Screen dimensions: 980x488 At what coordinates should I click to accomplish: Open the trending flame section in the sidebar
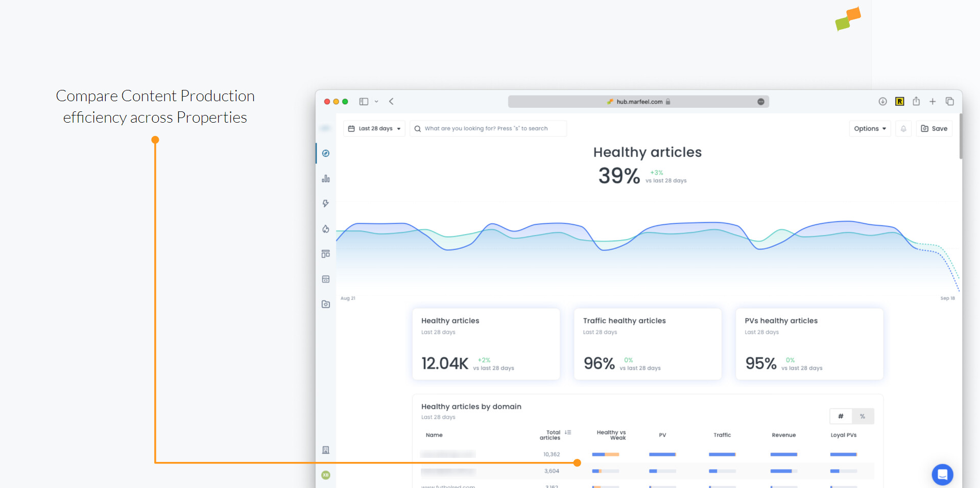(325, 229)
